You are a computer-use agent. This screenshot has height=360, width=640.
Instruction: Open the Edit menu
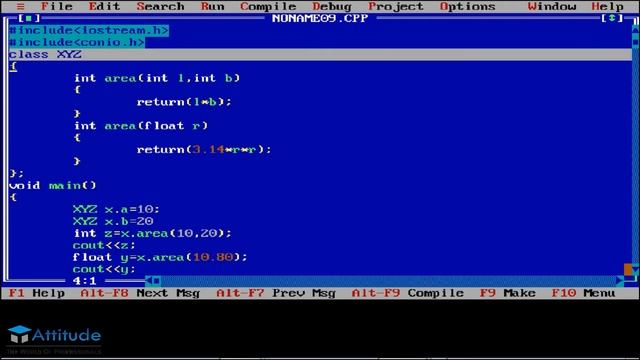[x=104, y=7]
